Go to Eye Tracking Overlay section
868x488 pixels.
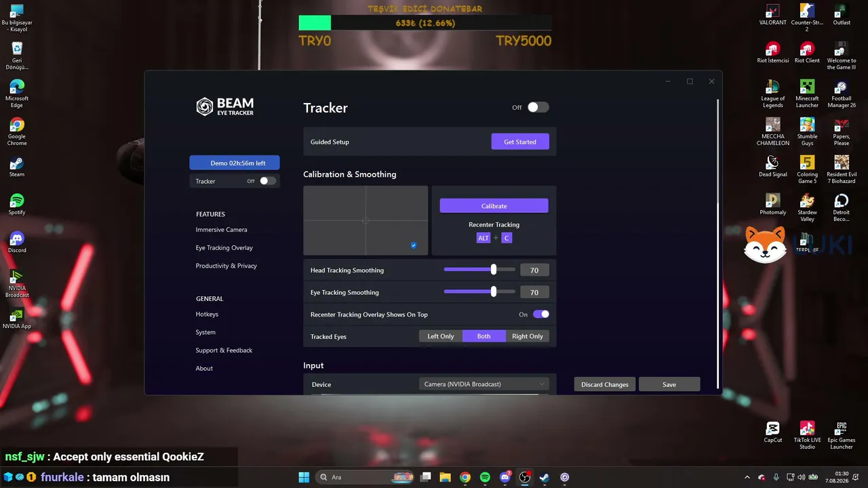point(224,248)
